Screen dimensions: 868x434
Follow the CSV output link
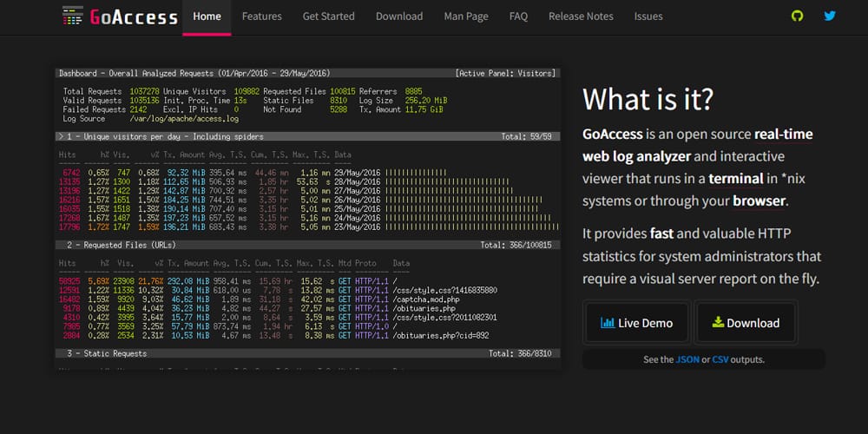720,359
